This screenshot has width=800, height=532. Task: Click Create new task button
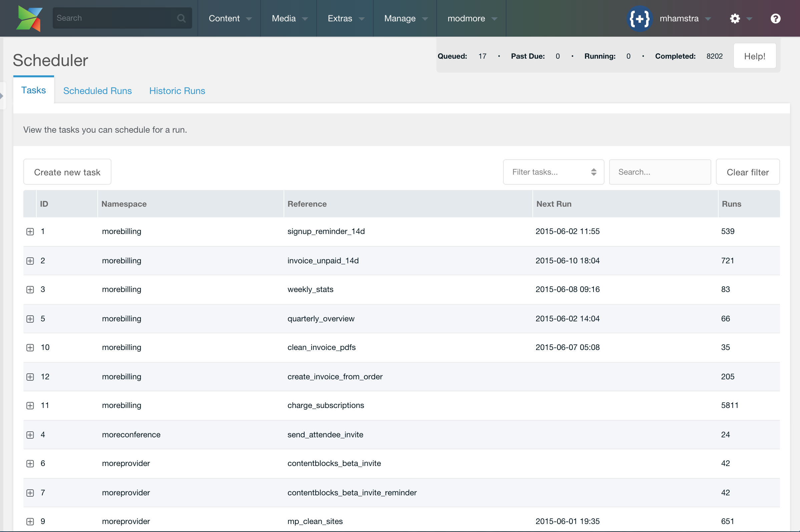tap(67, 172)
